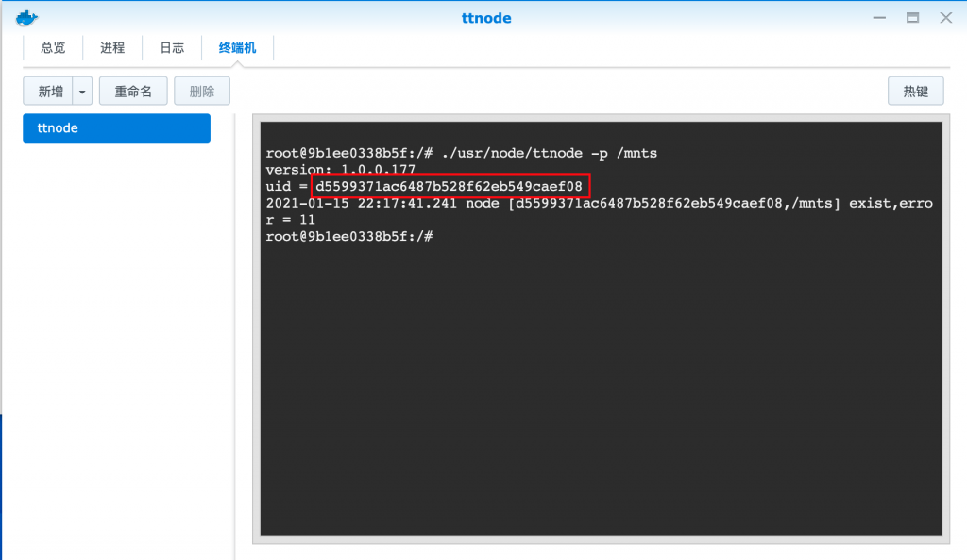The image size is (967, 560).
Task: Click the red-boxed uid value in terminal
Action: click(x=450, y=187)
